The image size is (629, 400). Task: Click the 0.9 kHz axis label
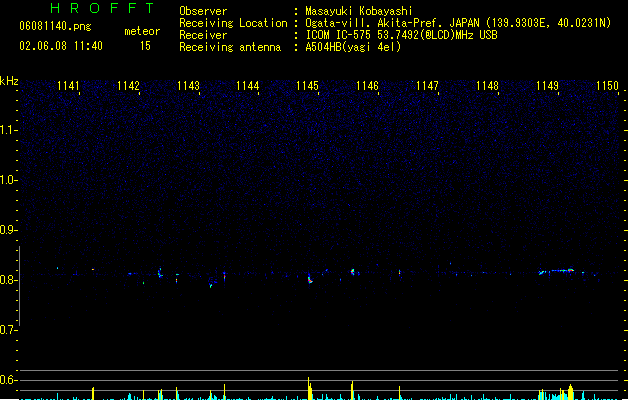tap(8, 230)
